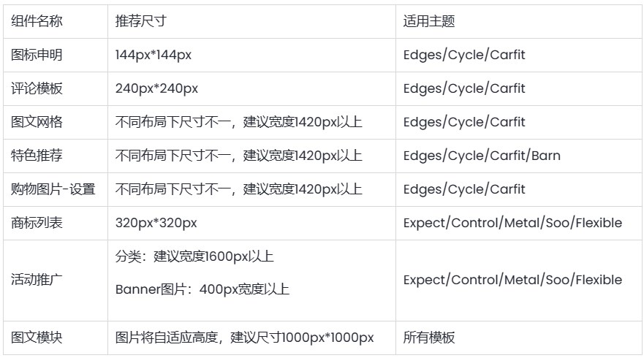Screen dimensions: 644x358
Task: Click the 组件名称 header cell
Action: pyautogui.click(x=37, y=21)
